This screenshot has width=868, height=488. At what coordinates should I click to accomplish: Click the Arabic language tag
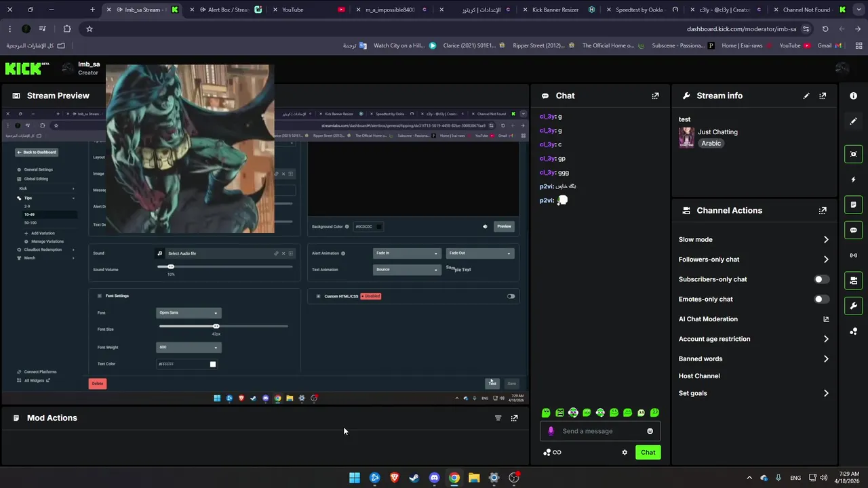[x=711, y=144]
